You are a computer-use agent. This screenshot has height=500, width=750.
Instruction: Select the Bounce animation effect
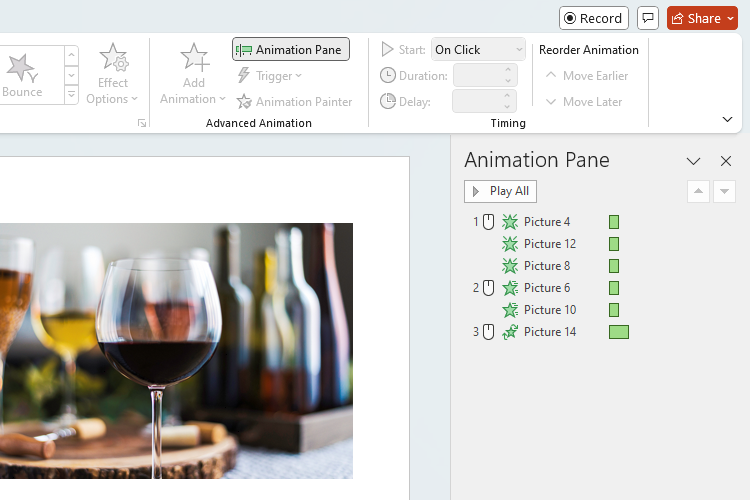click(23, 76)
